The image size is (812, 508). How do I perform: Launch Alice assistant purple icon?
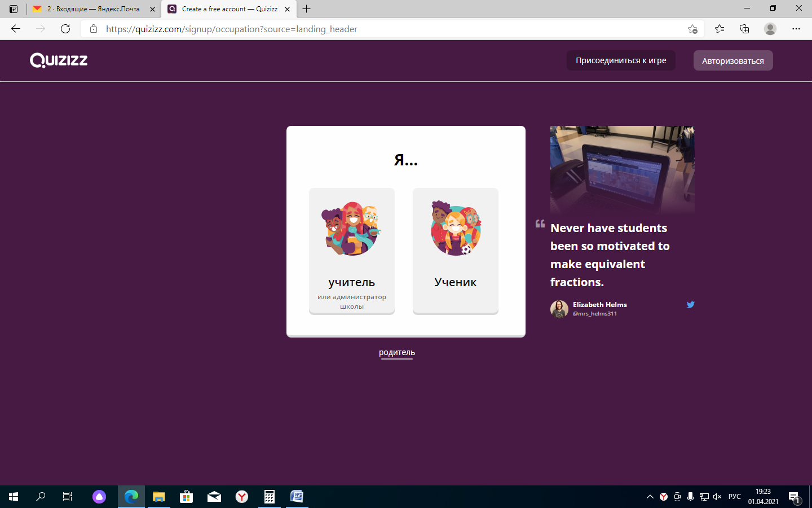point(99,497)
